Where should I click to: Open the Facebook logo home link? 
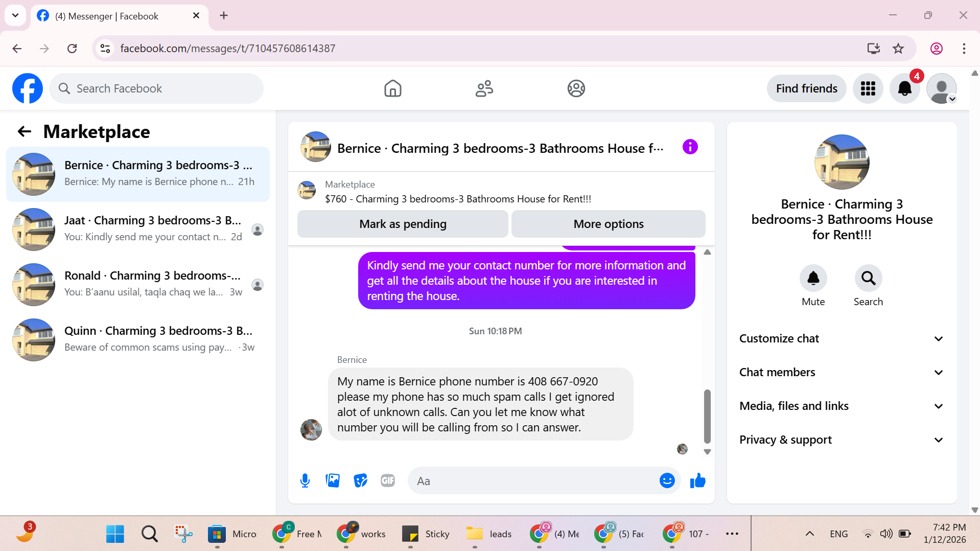tap(28, 88)
